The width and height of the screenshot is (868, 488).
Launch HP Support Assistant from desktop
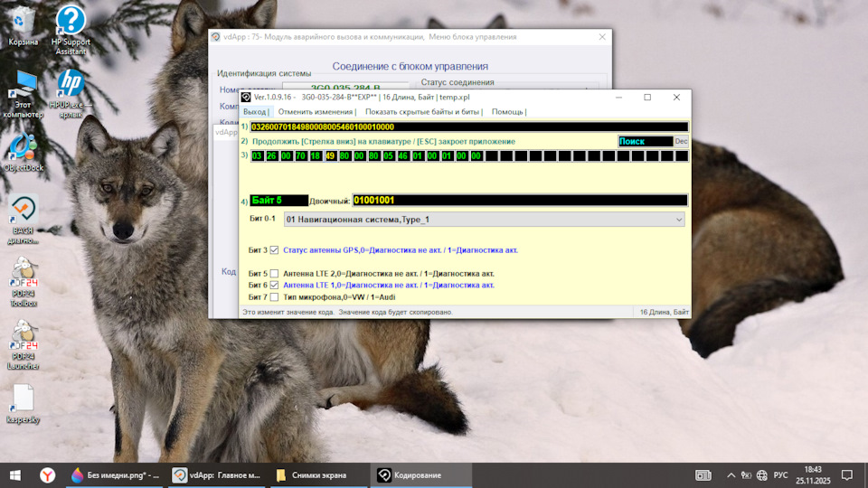tap(71, 22)
